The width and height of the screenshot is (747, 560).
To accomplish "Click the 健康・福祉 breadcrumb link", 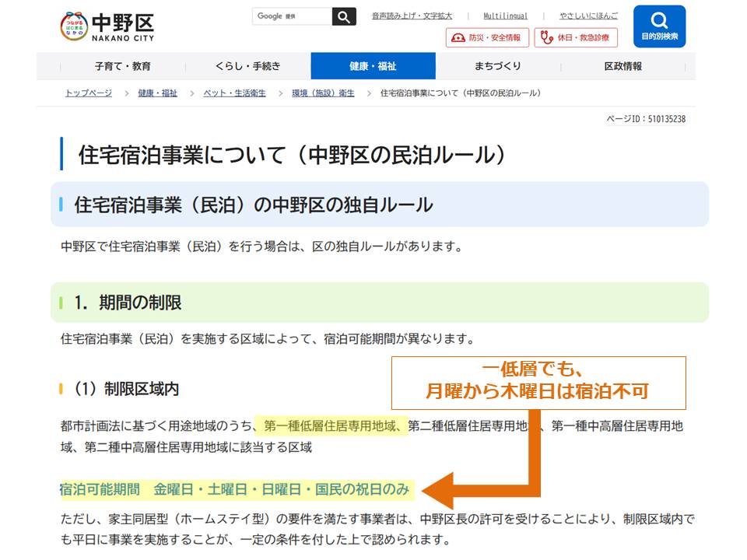I will click(x=157, y=93).
